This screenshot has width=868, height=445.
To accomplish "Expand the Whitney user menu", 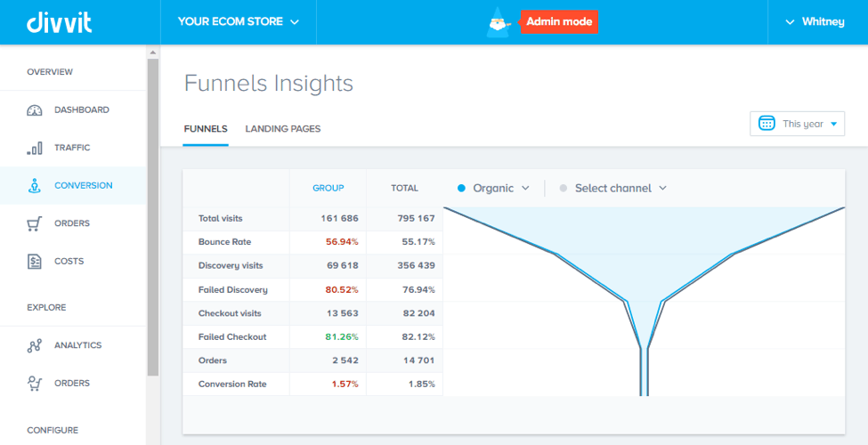I will (815, 21).
